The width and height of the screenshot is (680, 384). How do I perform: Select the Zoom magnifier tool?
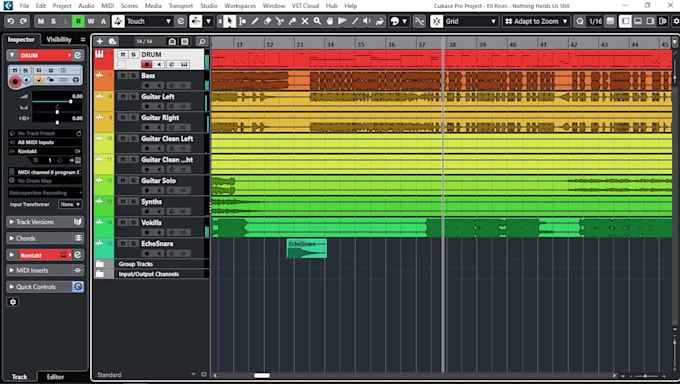(317, 21)
